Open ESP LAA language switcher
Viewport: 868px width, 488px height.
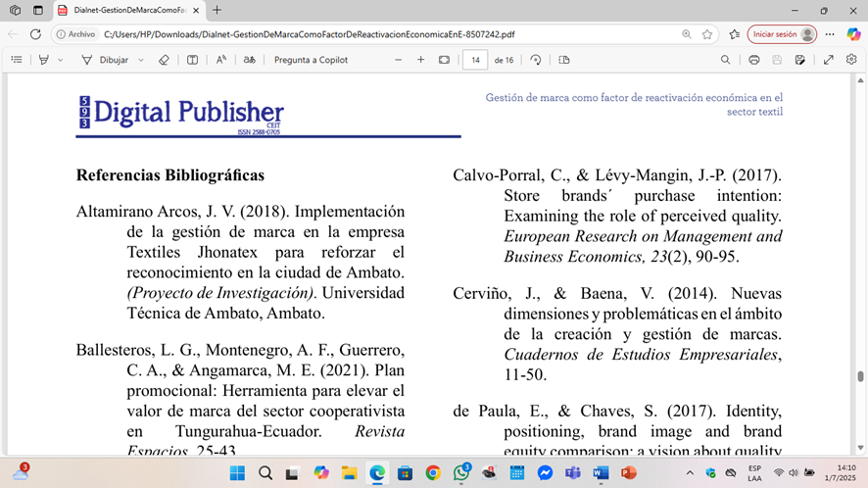pos(754,473)
